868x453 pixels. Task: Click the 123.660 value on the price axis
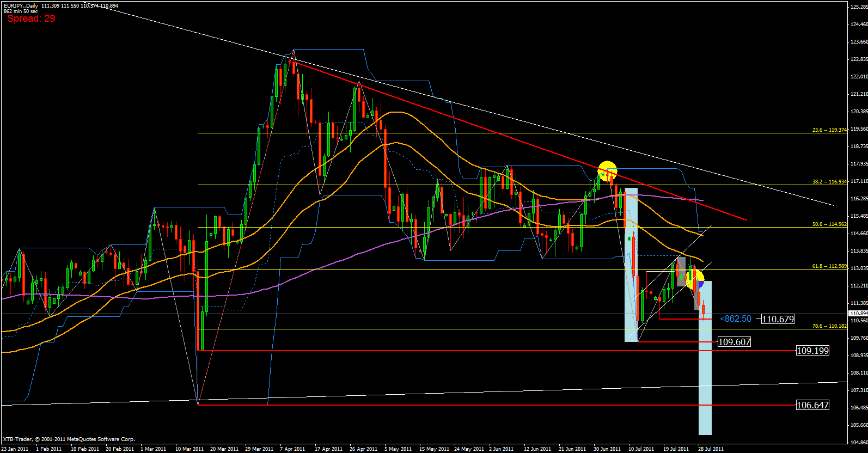859,42
